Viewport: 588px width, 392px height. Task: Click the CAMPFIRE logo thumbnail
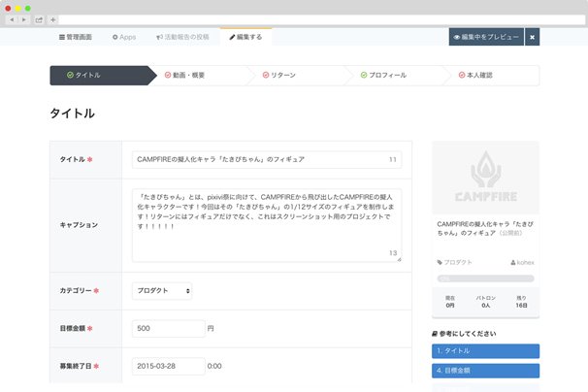click(x=484, y=181)
